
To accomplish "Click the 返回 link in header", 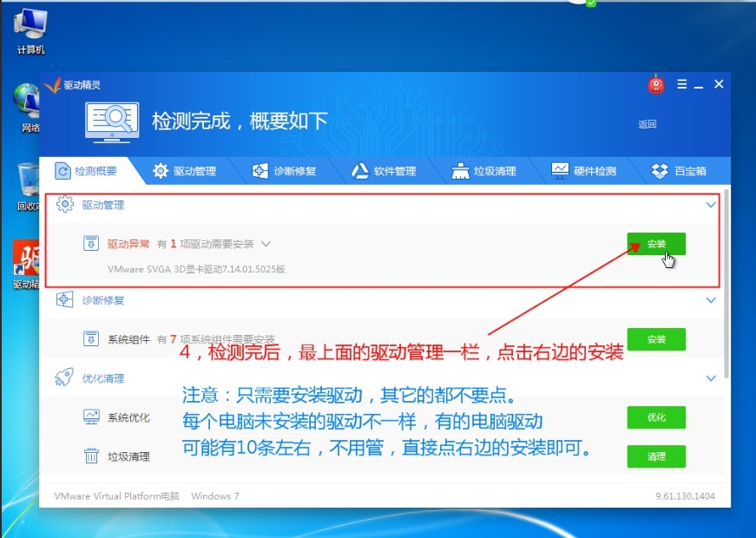I will (x=648, y=124).
